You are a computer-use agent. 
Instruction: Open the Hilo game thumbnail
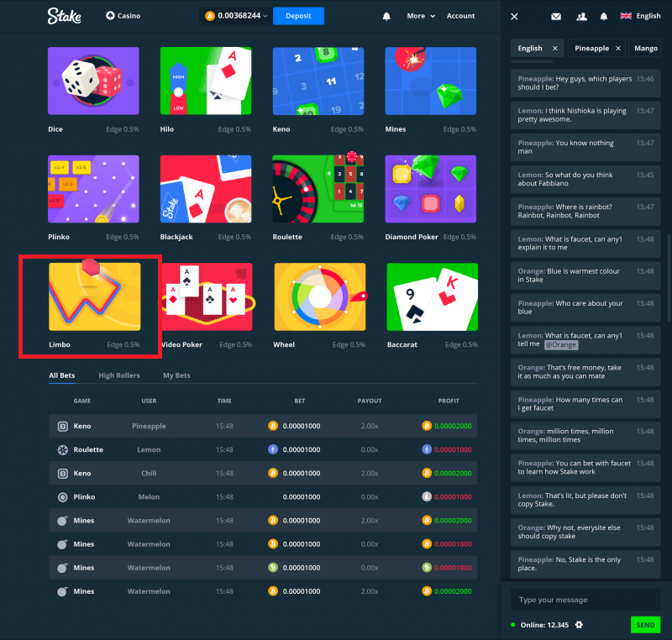(206, 81)
